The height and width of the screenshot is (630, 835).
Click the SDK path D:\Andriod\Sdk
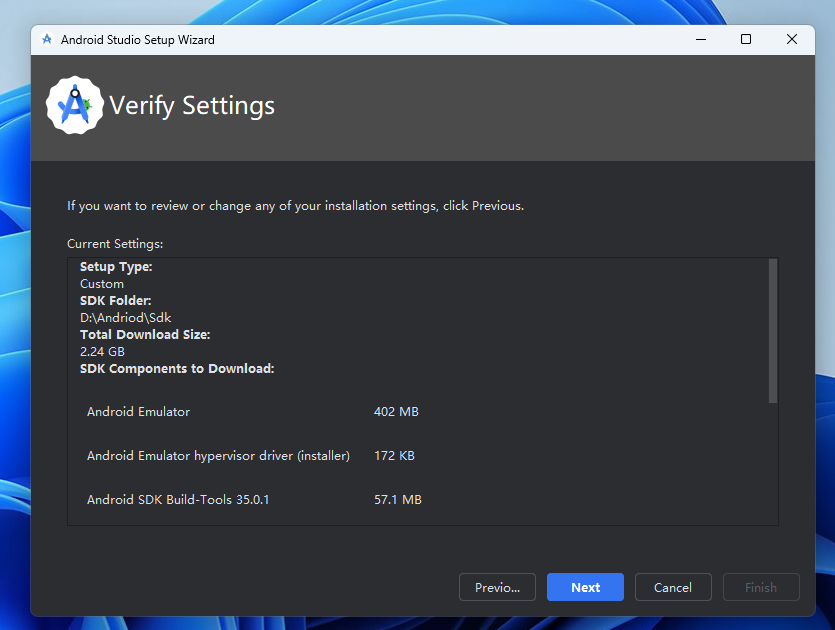126,318
